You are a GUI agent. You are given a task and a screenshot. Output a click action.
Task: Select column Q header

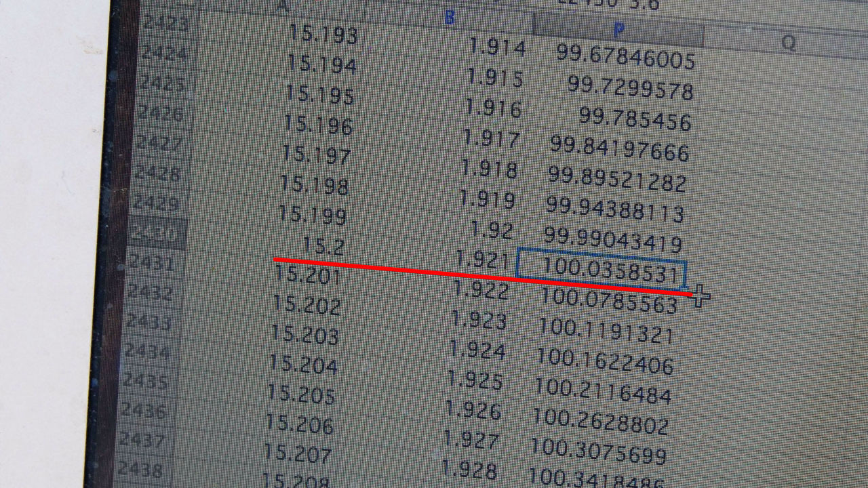(x=788, y=43)
